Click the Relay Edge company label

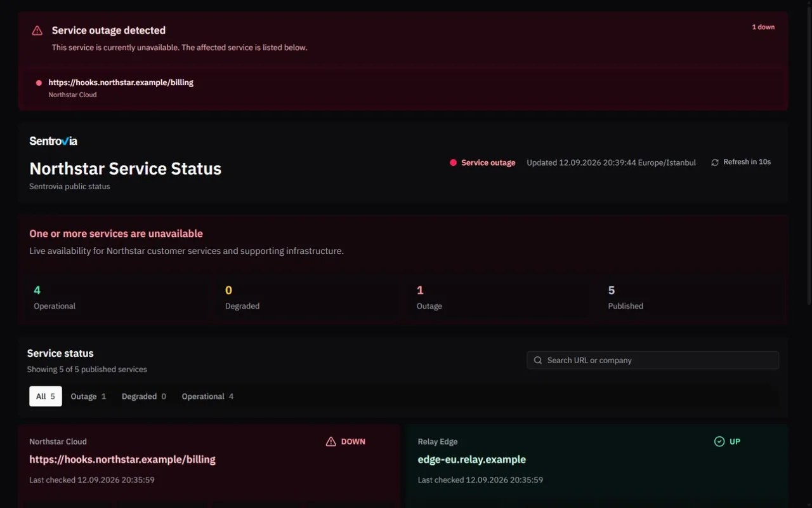pyautogui.click(x=438, y=441)
